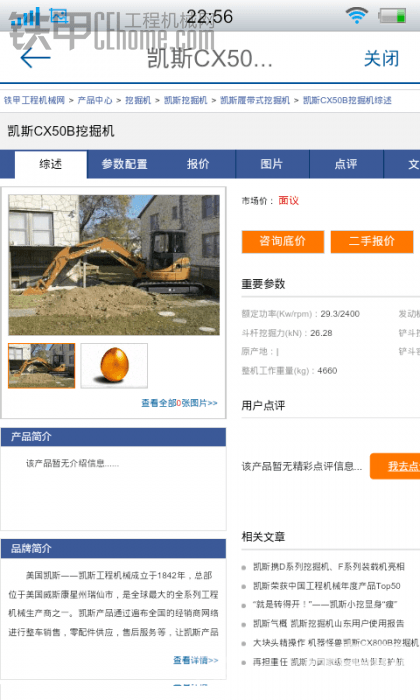Select the 综述 tab
420x700 pixels.
pyautogui.click(x=51, y=164)
